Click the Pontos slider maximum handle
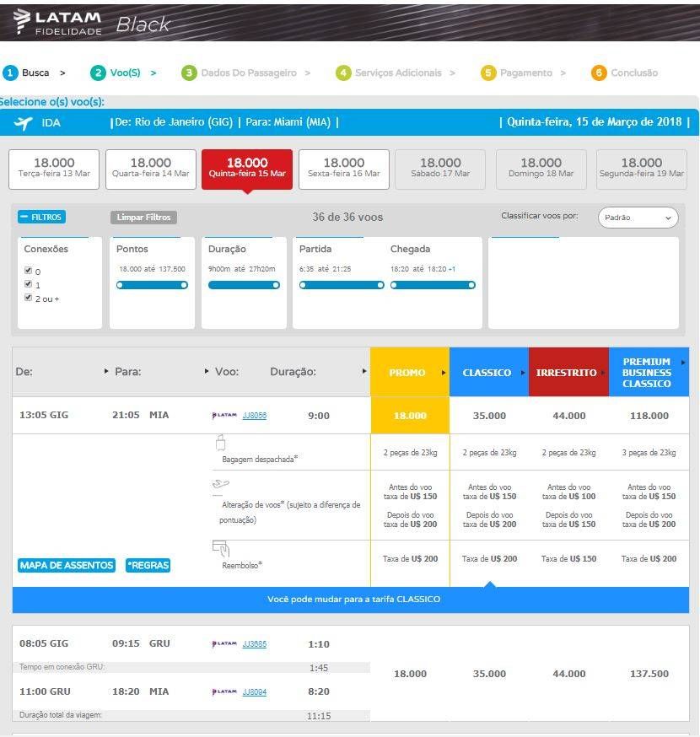The image size is (700, 737). click(185, 285)
